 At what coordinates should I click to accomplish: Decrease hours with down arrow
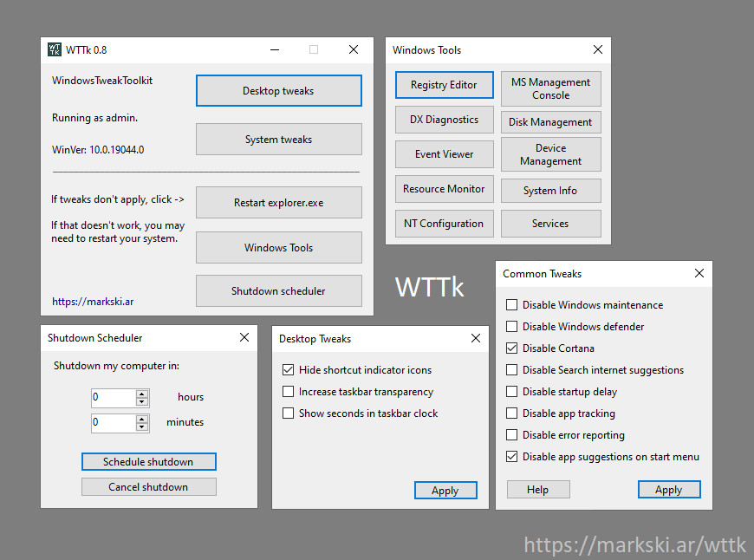click(142, 402)
